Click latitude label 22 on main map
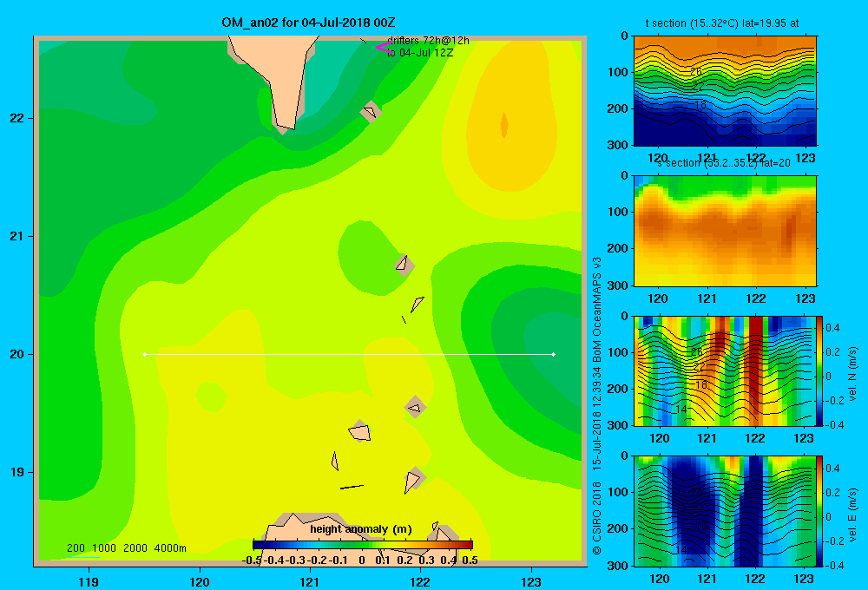 coord(17,118)
